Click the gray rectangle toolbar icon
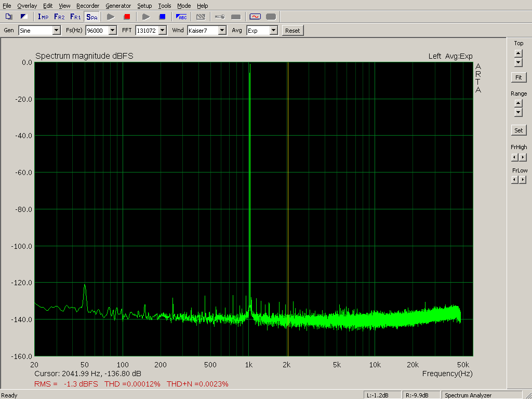 pos(236,17)
